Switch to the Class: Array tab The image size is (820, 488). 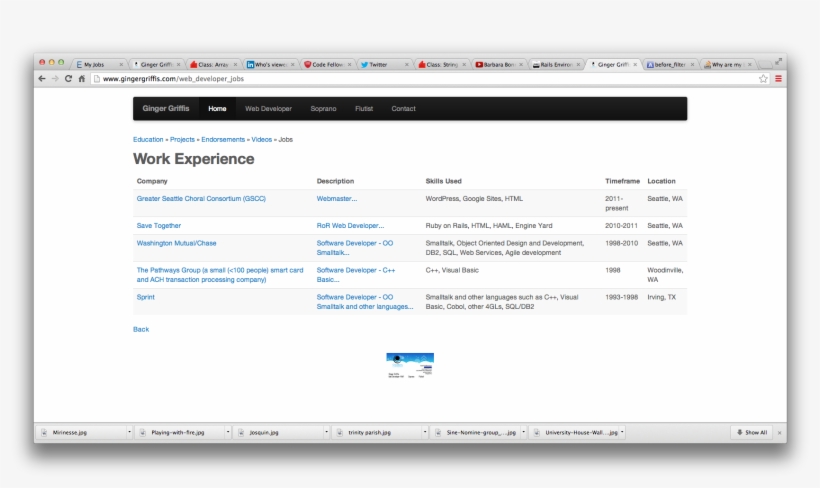[x=211, y=64]
